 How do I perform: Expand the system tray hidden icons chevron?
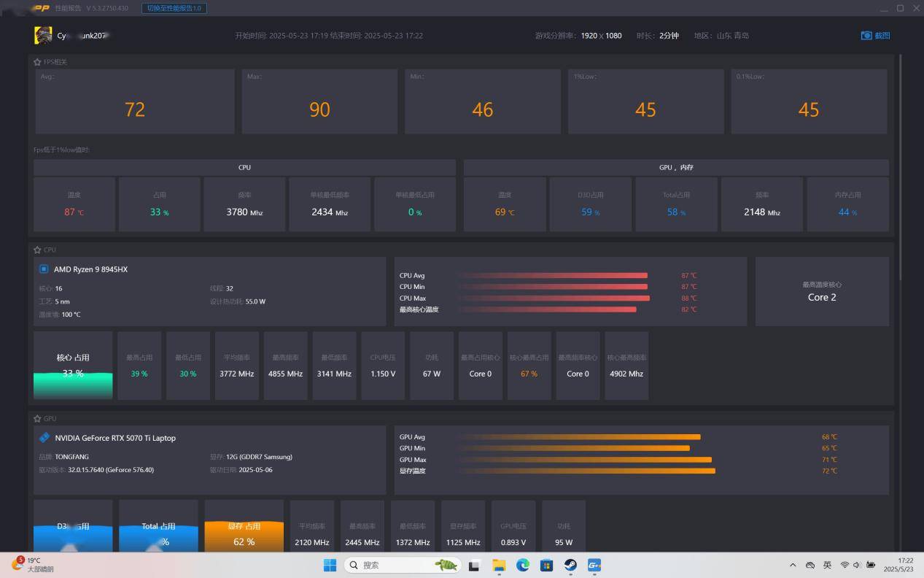(x=793, y=565)
